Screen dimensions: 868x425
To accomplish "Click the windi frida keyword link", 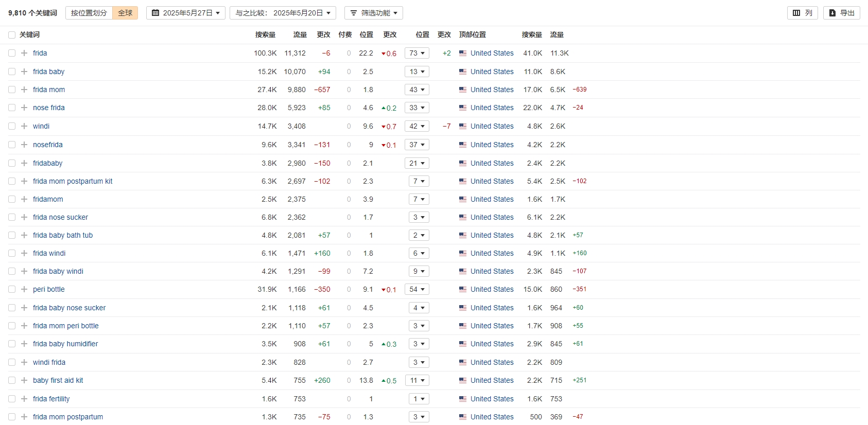I will (49, 362).
